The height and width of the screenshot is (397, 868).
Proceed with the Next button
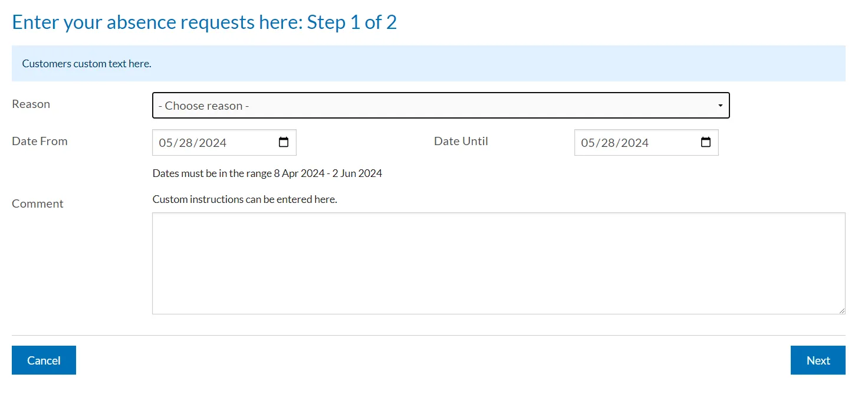[x=818, y=360]
